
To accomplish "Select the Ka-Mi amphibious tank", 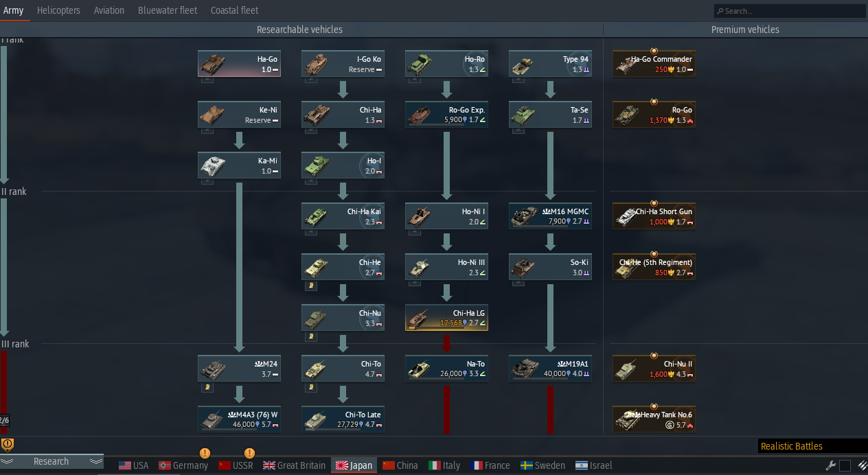I will [239, 165].
